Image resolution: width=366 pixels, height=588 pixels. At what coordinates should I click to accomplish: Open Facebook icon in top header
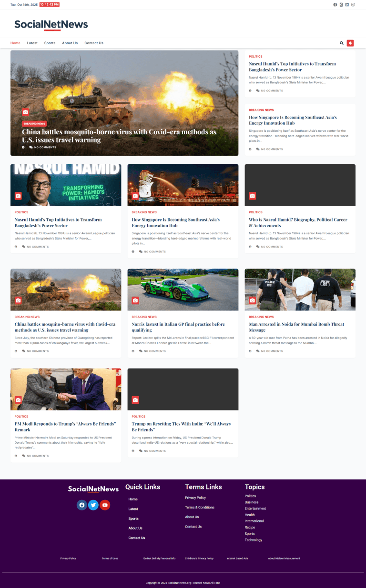point(335,4)
